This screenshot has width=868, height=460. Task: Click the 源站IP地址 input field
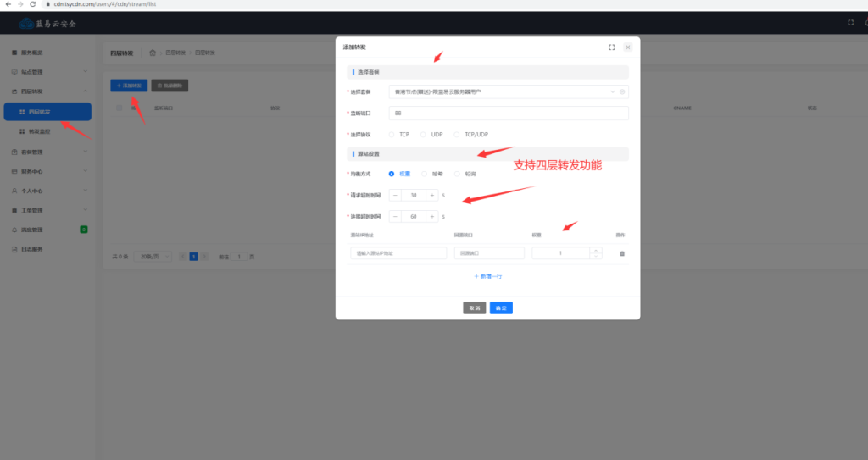pos(398,252)
